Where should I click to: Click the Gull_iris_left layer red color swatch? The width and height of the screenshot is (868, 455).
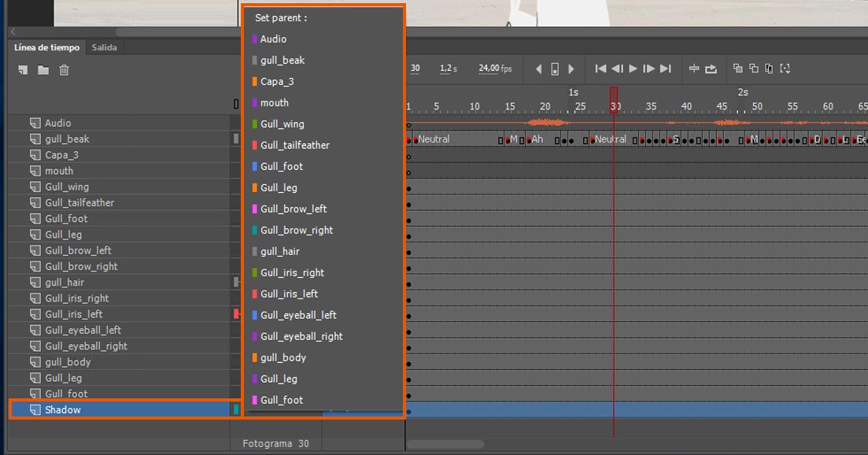click(236, 314)
